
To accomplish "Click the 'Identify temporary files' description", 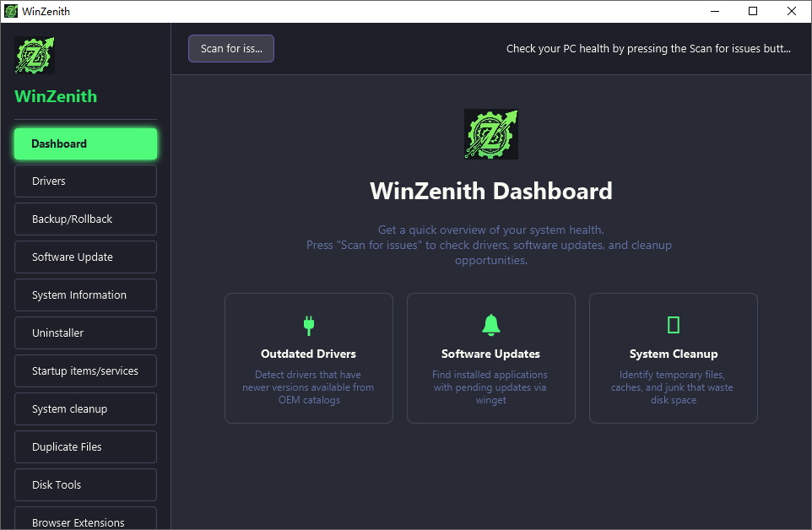I will tap(673, 387).
